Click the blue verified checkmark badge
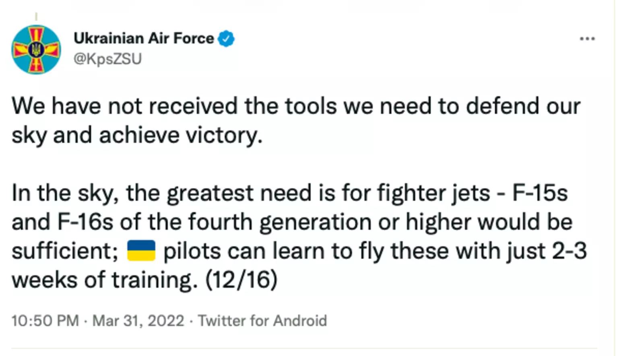The width and height of the screenshot is (644, 356). [x=226, y=39]
